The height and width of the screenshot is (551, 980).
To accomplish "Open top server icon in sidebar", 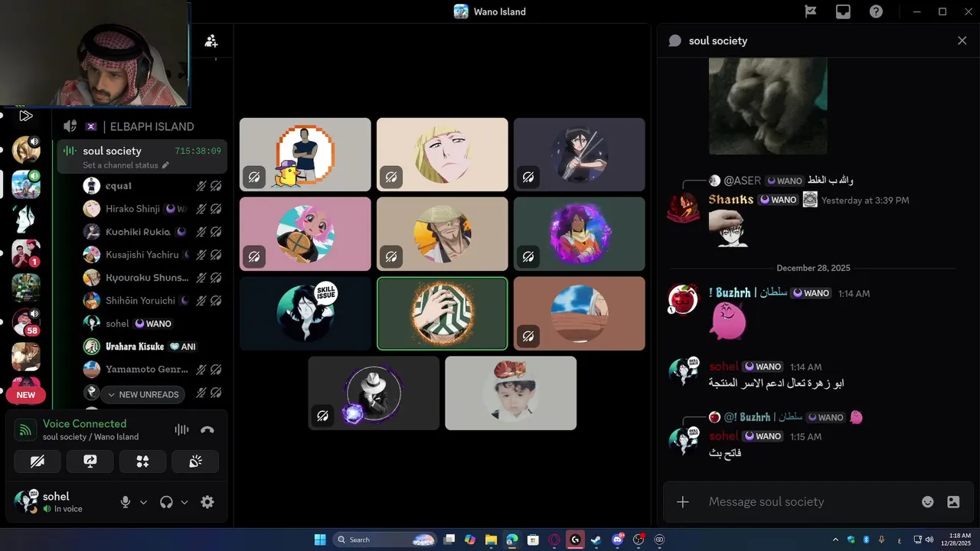I will tap(26, 150).
